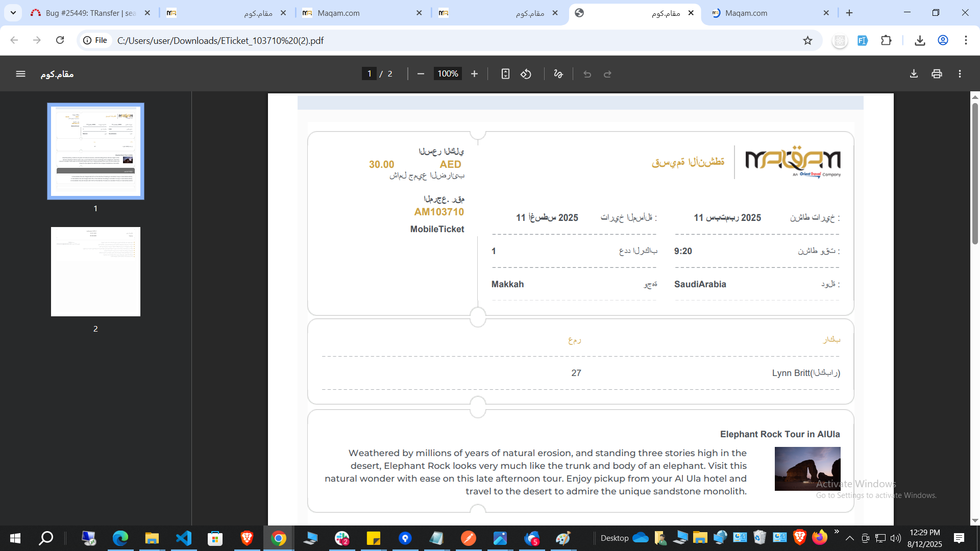
Task: Download the PDF from viewer toolbar
Action: click(x=914, y=74)
